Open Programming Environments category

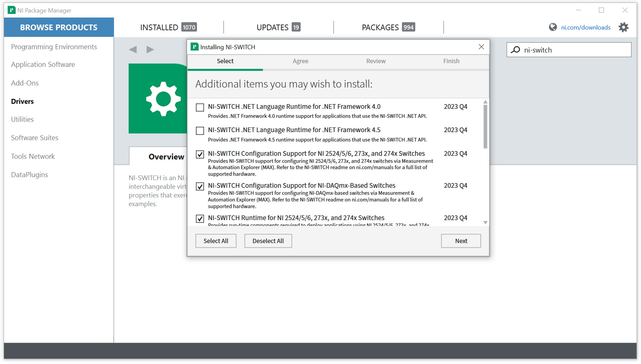coord(54,47)
